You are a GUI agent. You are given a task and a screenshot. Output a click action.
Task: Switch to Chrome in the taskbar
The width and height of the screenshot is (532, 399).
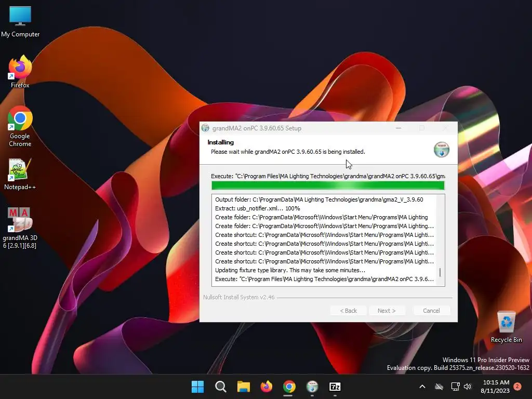pos(289,387)
